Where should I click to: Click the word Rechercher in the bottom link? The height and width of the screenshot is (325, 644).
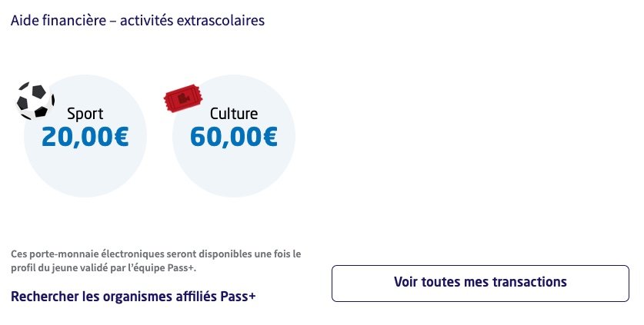click(x=46, y=296)
